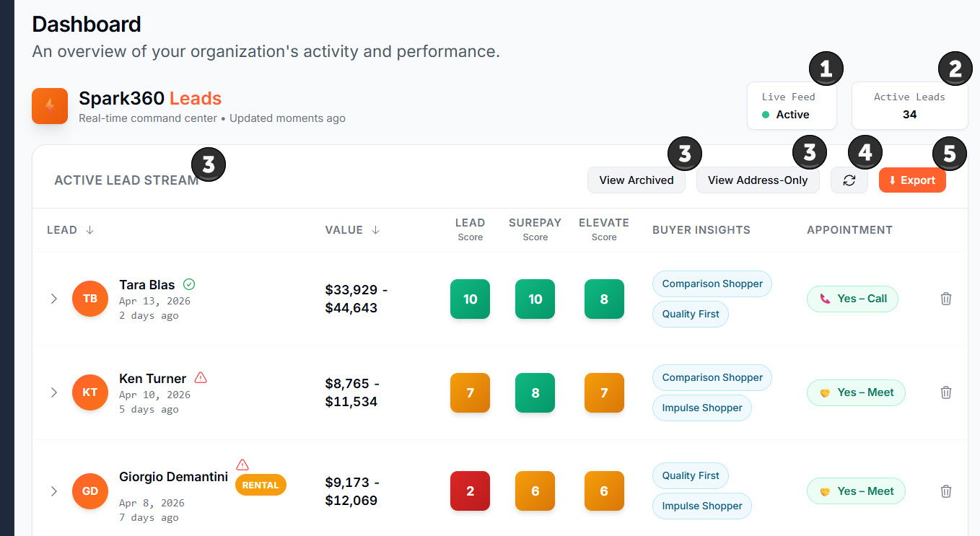Click the name Tara Blas

pyautogui.click(x=147, y=285)
